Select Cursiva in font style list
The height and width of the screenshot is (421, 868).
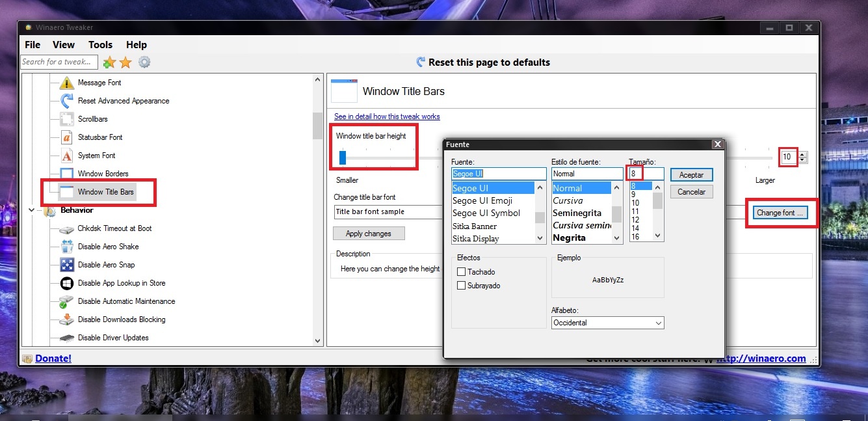568,201
